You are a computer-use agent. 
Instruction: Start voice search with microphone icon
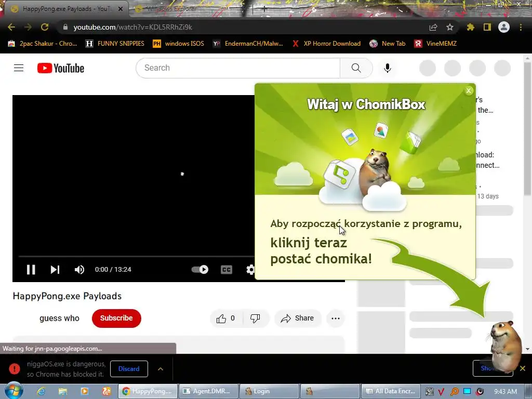(388, 68)
